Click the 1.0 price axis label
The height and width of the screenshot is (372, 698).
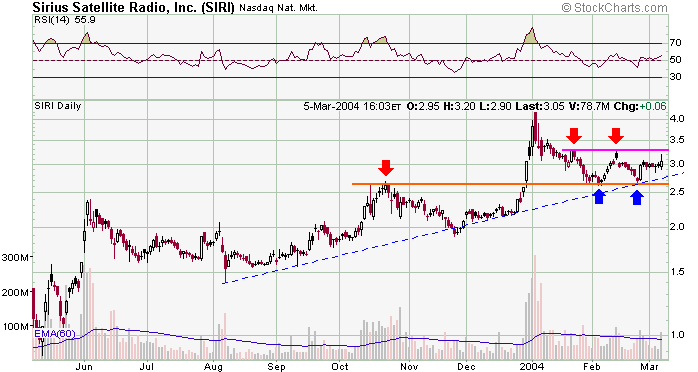677,335
